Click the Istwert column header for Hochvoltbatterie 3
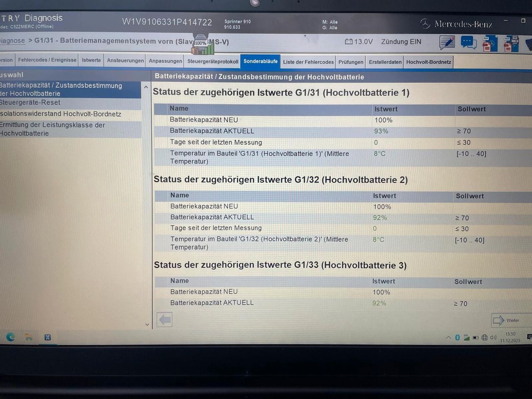This screenshot has height=399, width=532. (x=384, y=281)
